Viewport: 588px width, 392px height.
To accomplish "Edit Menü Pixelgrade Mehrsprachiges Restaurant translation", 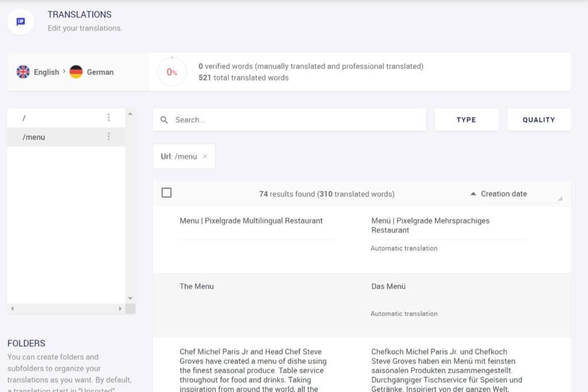I will [430, 225].
